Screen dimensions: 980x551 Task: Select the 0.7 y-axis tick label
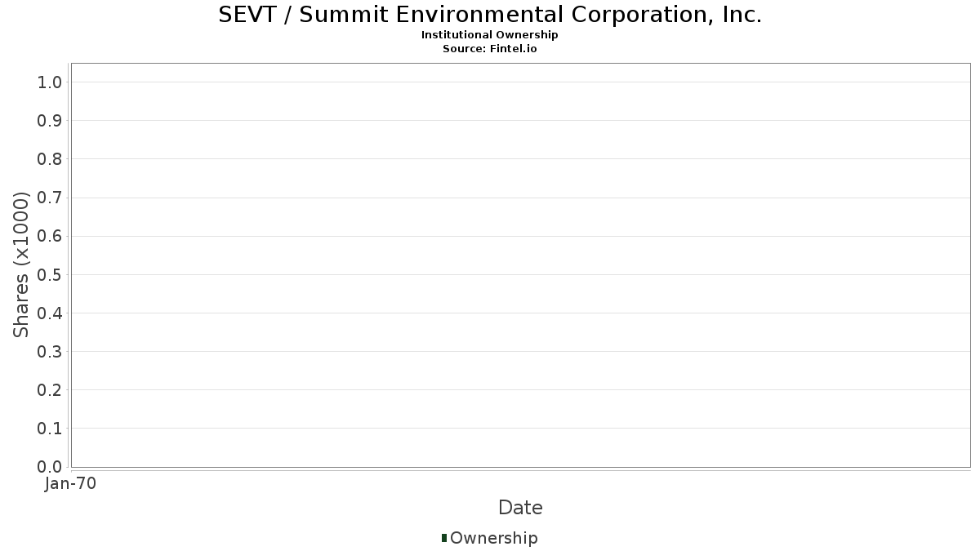click(x=50, y=198)
